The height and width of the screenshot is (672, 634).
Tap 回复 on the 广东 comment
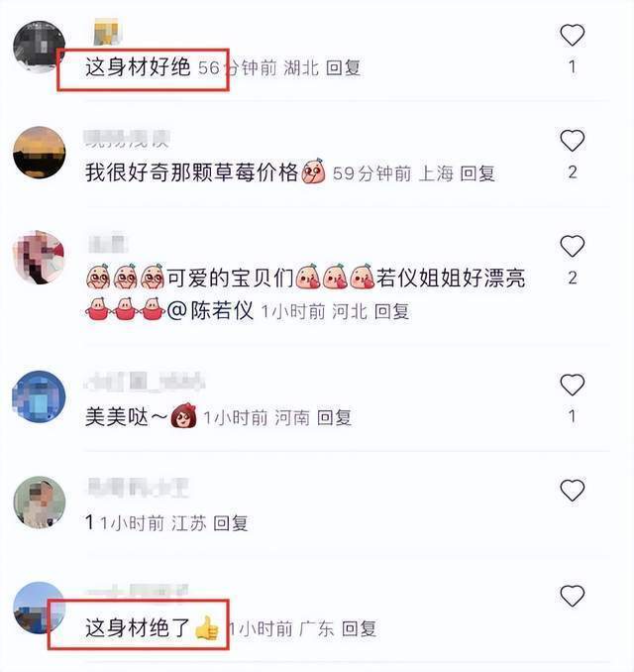pyautogui.click(x=359, y=628)
